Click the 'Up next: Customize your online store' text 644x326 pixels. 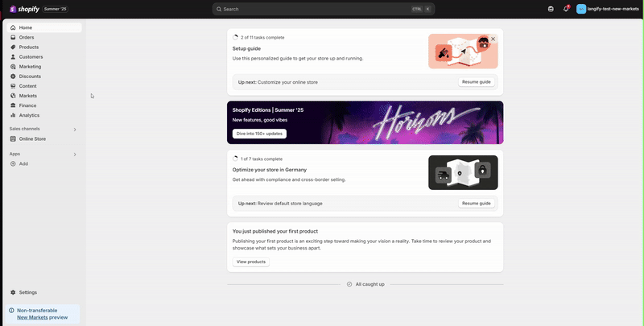tap(278, 82)
